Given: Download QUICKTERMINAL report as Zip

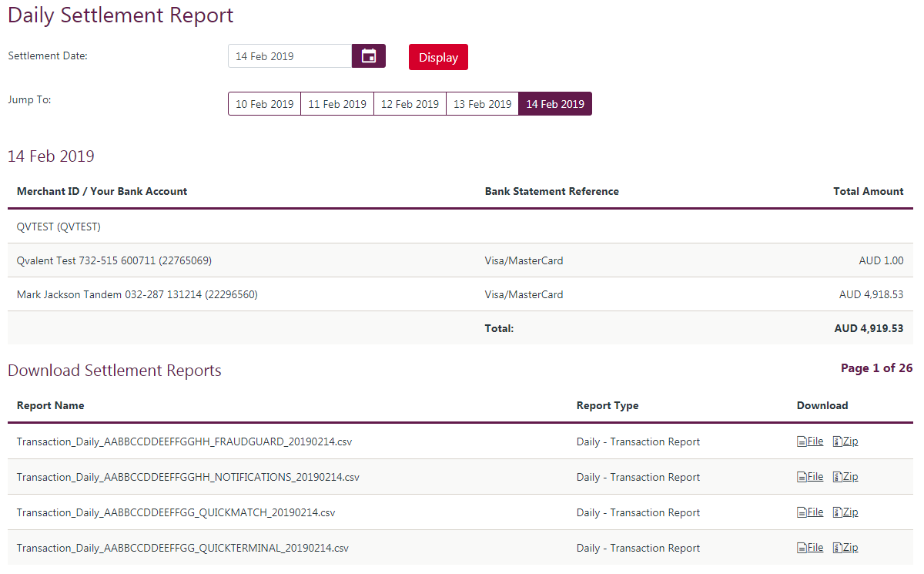Looking at the screenshot, I should click(845, 548).
